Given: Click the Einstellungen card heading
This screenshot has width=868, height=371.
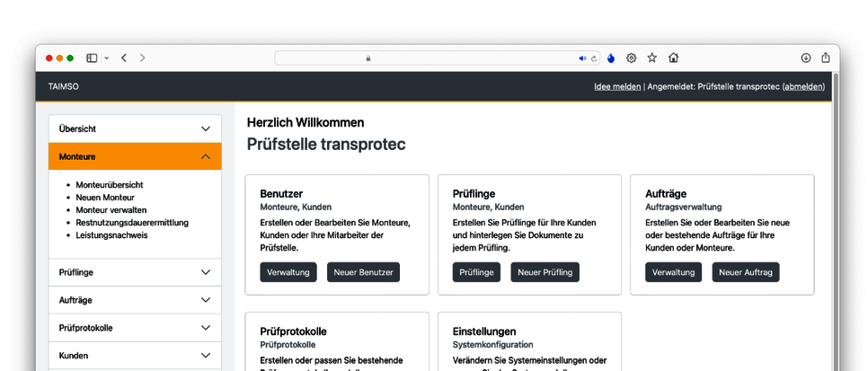Looking at the screenshot, I should coord(484,331).
